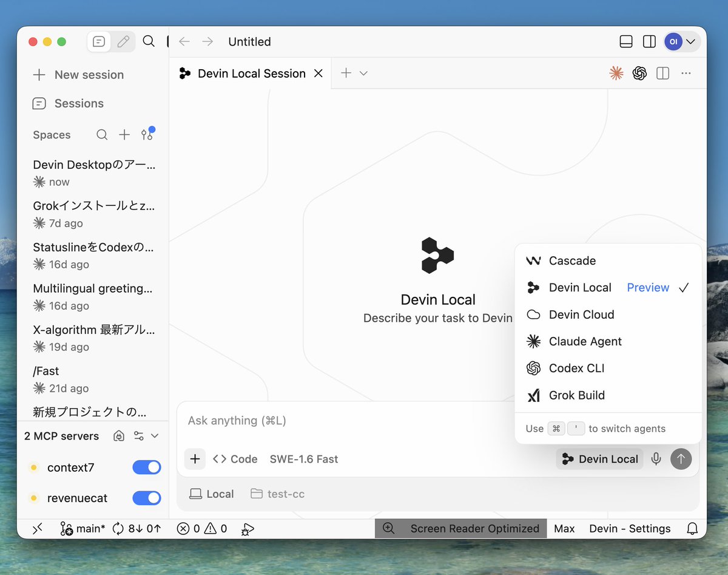This screenshot has width=728, height=575.
Task: Switch the Code mode selector
Action: (235, 459)
